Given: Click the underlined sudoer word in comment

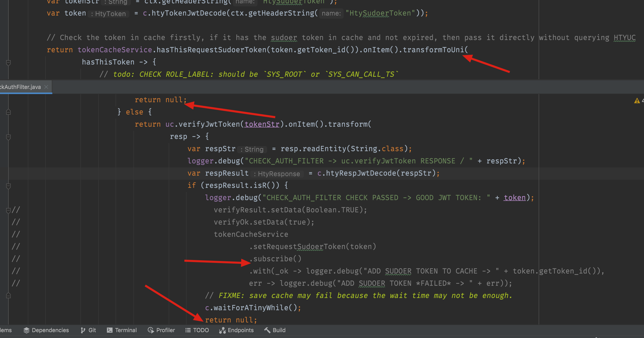Looking at the screenshot, I should pyautogui.click(x=284, y=37).
